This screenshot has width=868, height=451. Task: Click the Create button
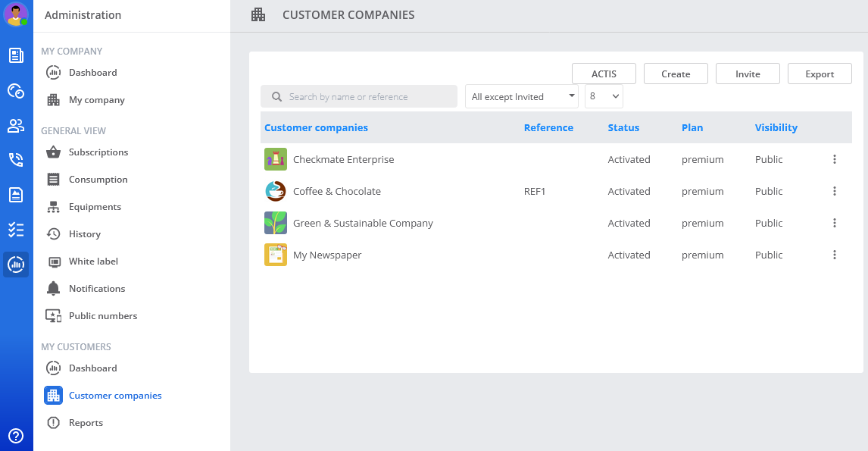[x=676, y=74]
